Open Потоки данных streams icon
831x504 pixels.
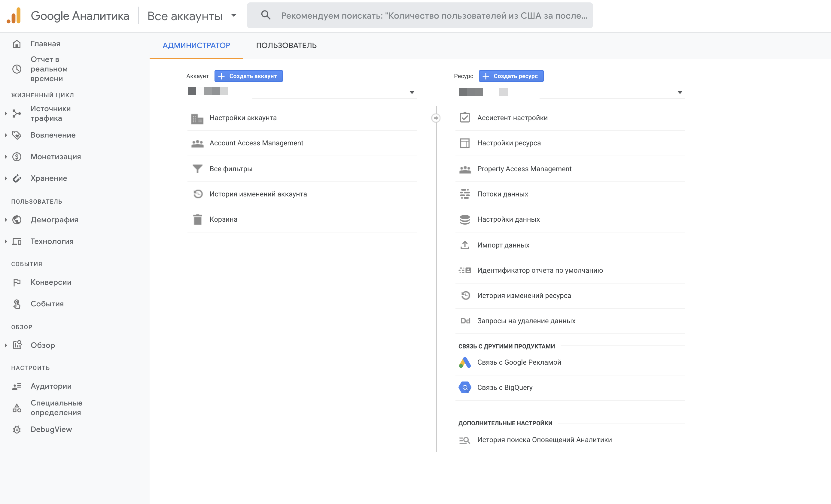[x=465, y=194]
